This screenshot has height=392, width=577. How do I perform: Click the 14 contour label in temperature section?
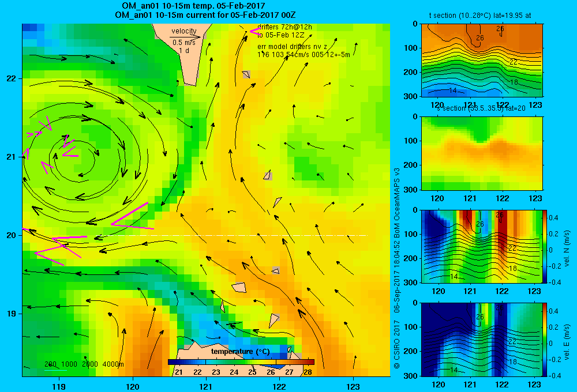(x=453, y=90)
